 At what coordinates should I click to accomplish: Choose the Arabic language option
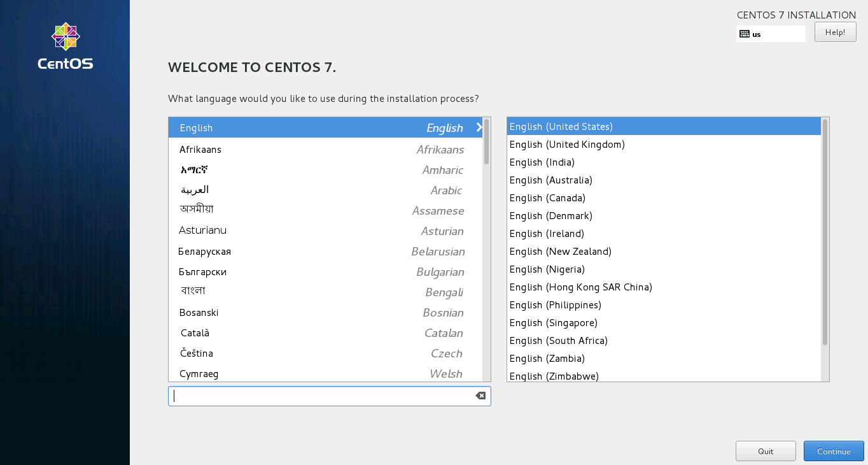(x=195, y=190)
